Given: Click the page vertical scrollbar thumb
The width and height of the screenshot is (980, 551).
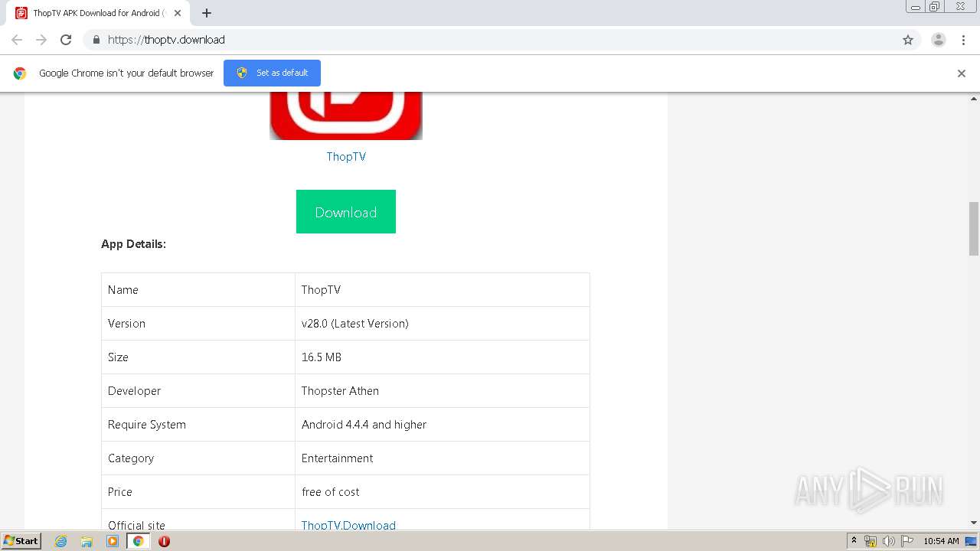Looking at the screenshot, I should point(974,228).
